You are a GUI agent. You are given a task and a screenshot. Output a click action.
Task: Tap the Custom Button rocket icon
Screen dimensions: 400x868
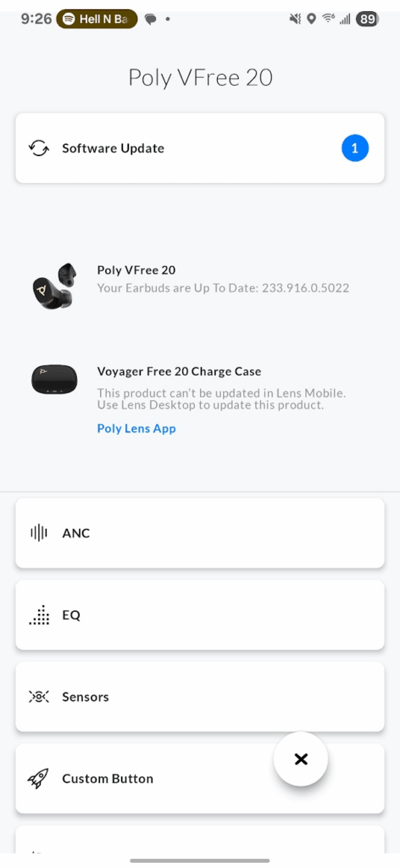tap(38, 778)
